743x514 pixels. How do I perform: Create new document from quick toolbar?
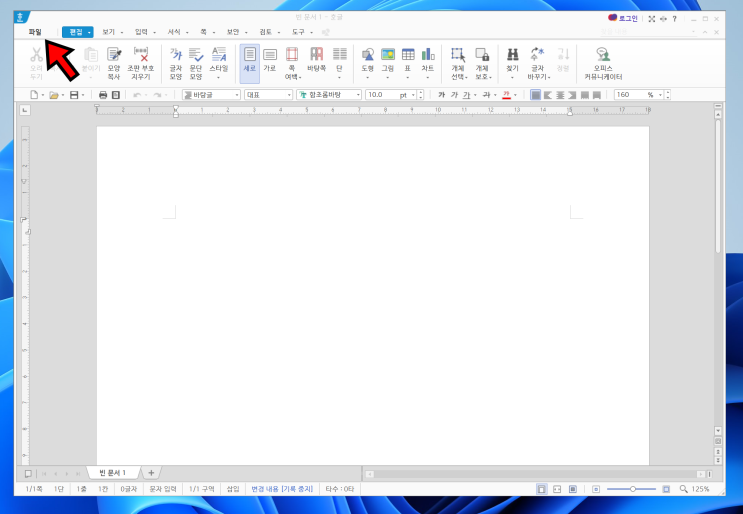[x=34, y=95]
